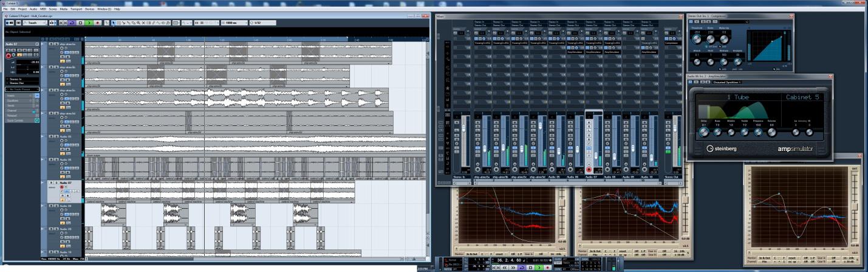The width and height of the screenshot is (868, 272).
Task: Click Compressor insert slot on Stereo Out channel
Action: pyautogui.click(x=672, y=43)
